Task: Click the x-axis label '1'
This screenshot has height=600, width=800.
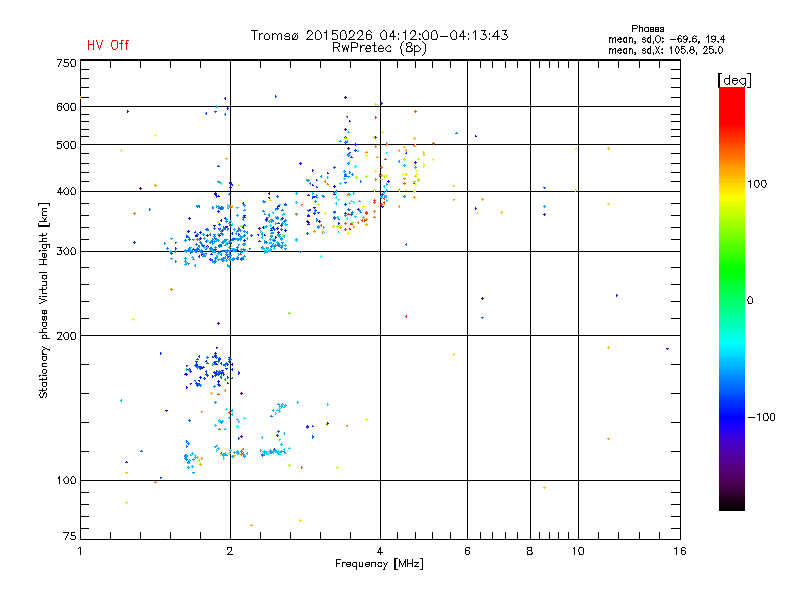Action: tap(80, 551)
